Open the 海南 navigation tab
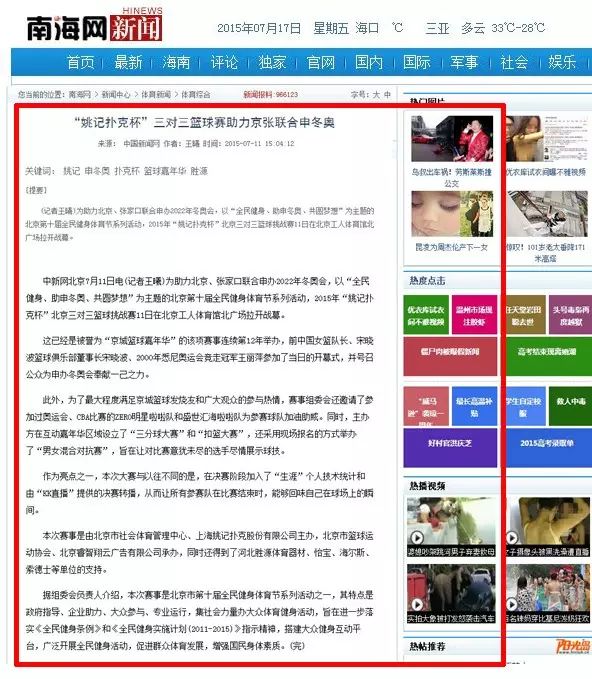This screenshot has height=679, width=592. 176,62
